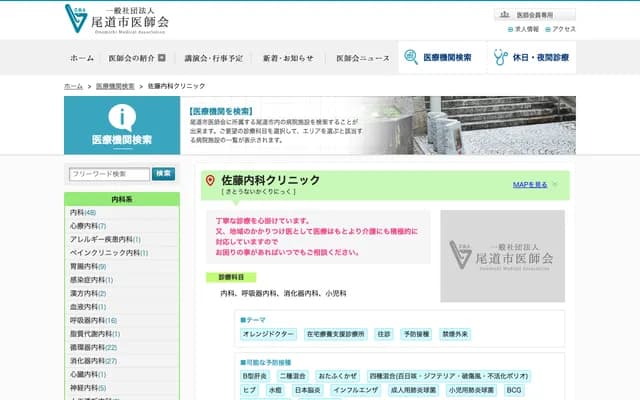Viewport: 640px width, 400px height.
Task: Click the magnifier icon beside 医療機関検索
Action: coord(411,57)
